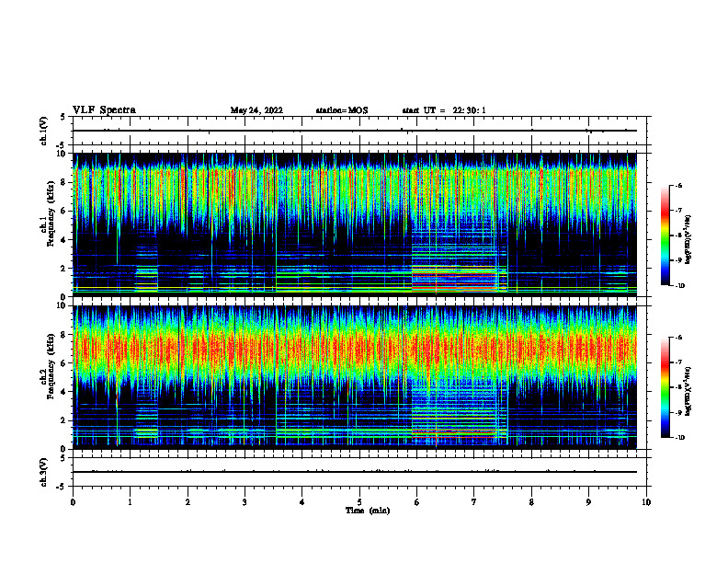Click the "Time (min)" x-axis label
The width and height of the screenshot is (728, 563).
point(368,511)
